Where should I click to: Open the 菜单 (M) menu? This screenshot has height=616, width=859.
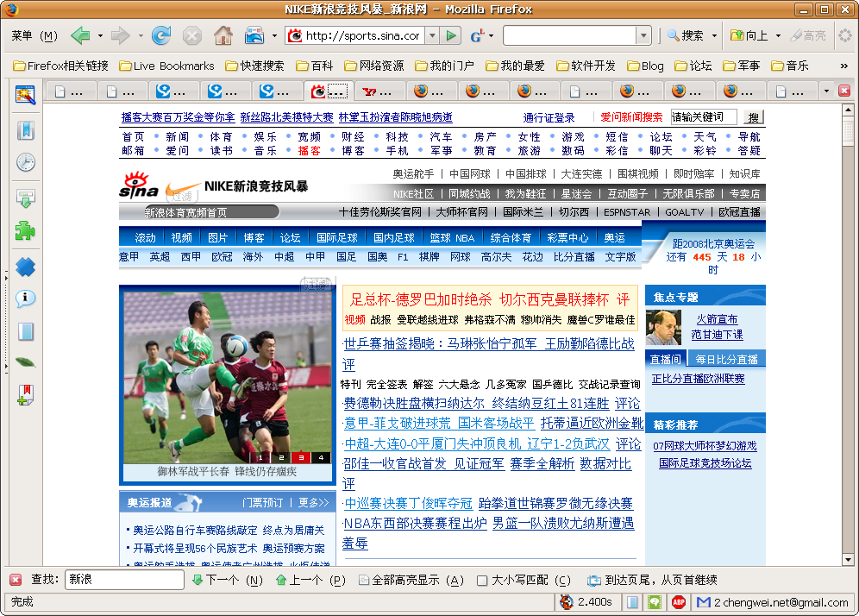coord(34,35)
